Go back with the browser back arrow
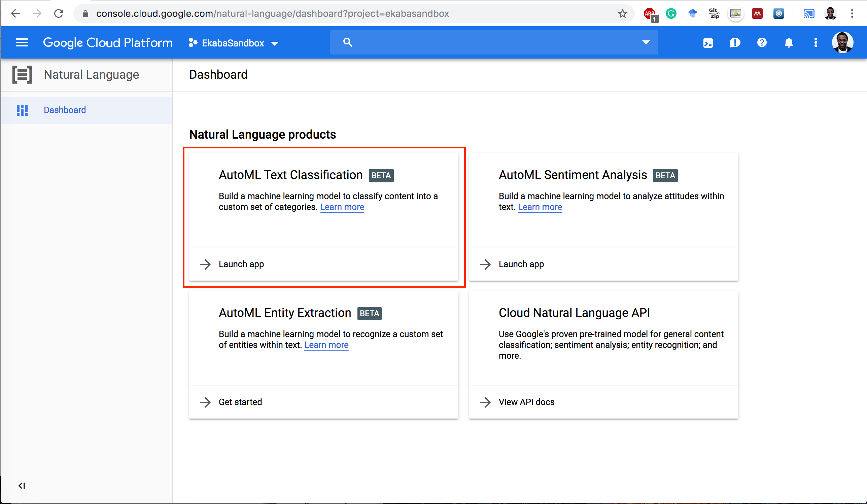Viewport: 867px width, 504px height. click(15, 13)
